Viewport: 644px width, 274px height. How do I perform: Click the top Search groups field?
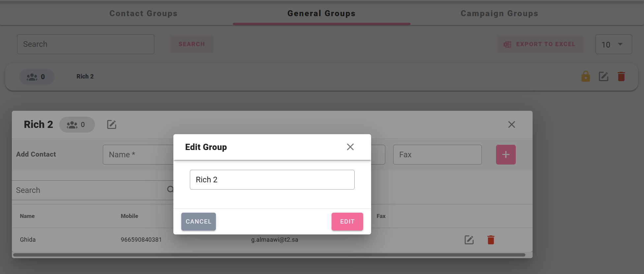(86, 44)
